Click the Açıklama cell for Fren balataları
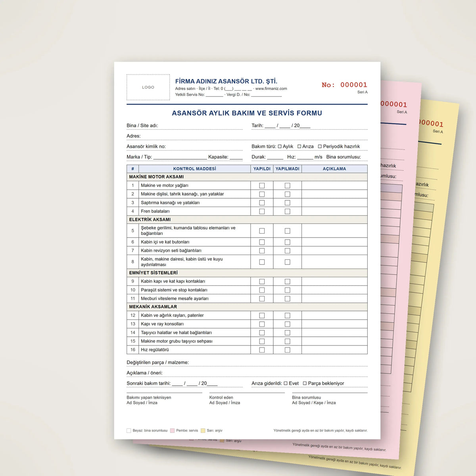This screenshot has width=476, height=476. [334, 211]
